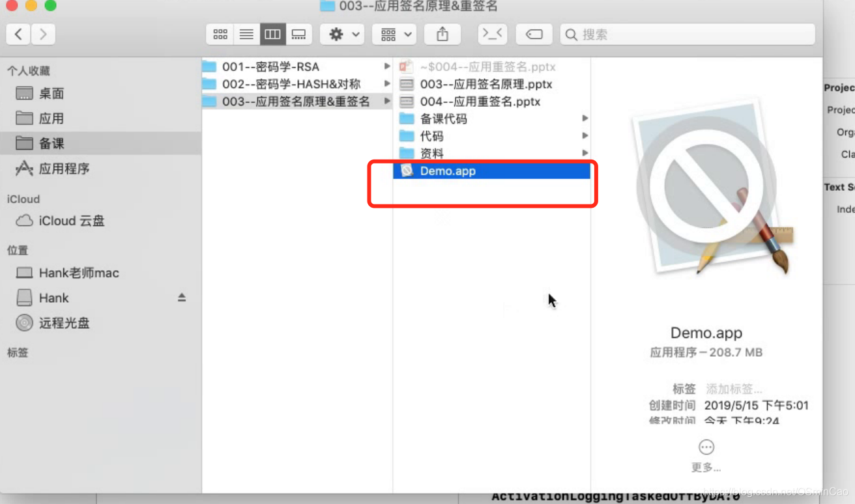The height and width of the screenshot is (504, 855).
Task: Expand arrow of 资料 folder
Action: pyautogui.click(x=585, y=153)
